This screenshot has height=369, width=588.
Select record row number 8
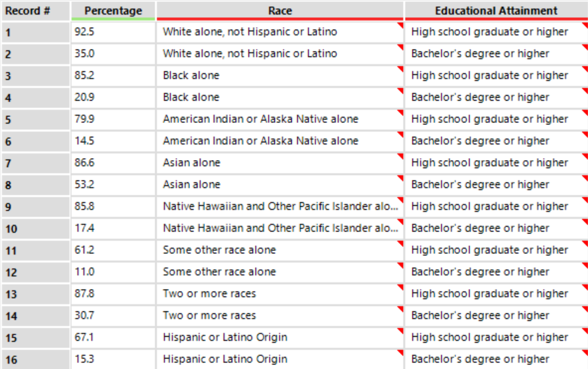pyautogui.click(x=35, y=185)
